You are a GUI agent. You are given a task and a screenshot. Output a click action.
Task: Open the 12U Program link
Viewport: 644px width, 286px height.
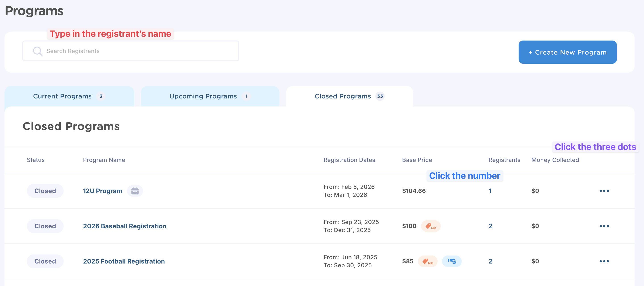(102, 191)
